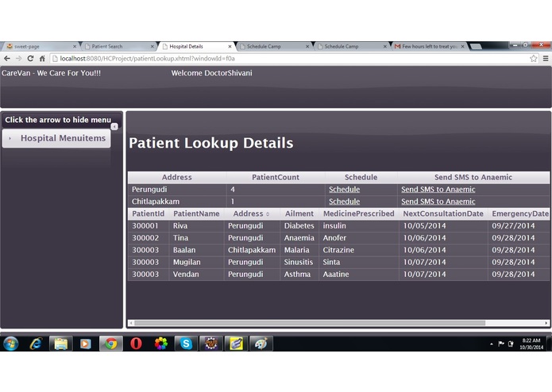Click the scrollbar's right arrow
This screenshot has height=392, width=552.
[x=546, y=323]
